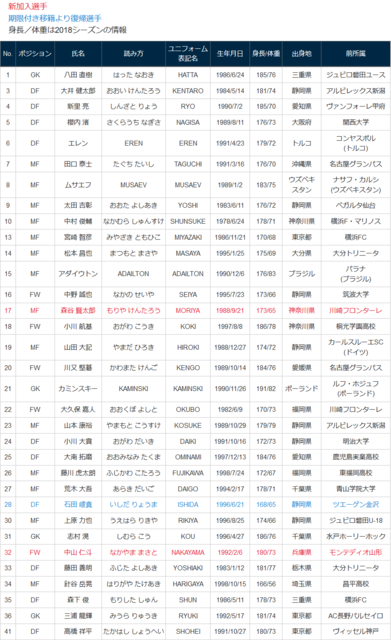Select the KOSUKE uniform name cell

tap(188, 425)
